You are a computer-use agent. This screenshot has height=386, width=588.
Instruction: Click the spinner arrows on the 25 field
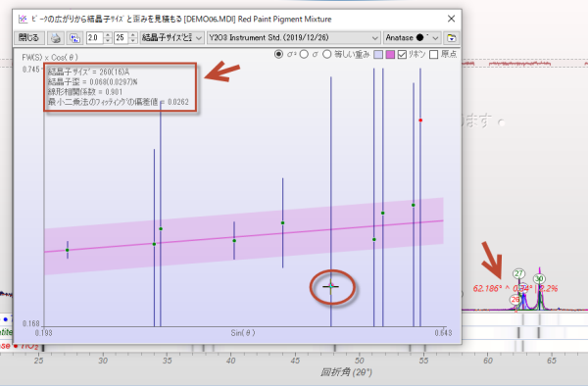point(133,38)
